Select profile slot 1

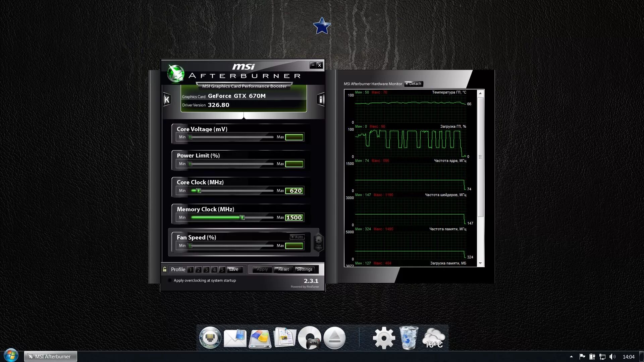pos(191,270)
